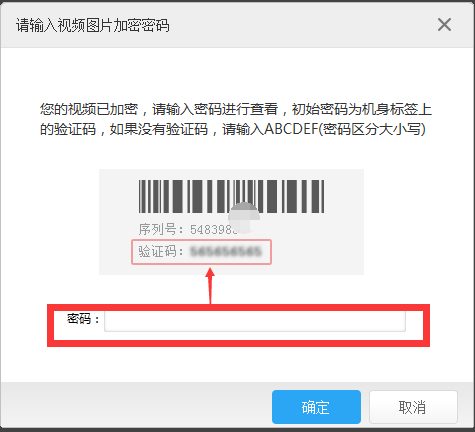Click the gray blurred circle over the barcode

pyautogui.click(x=244, y=217)
